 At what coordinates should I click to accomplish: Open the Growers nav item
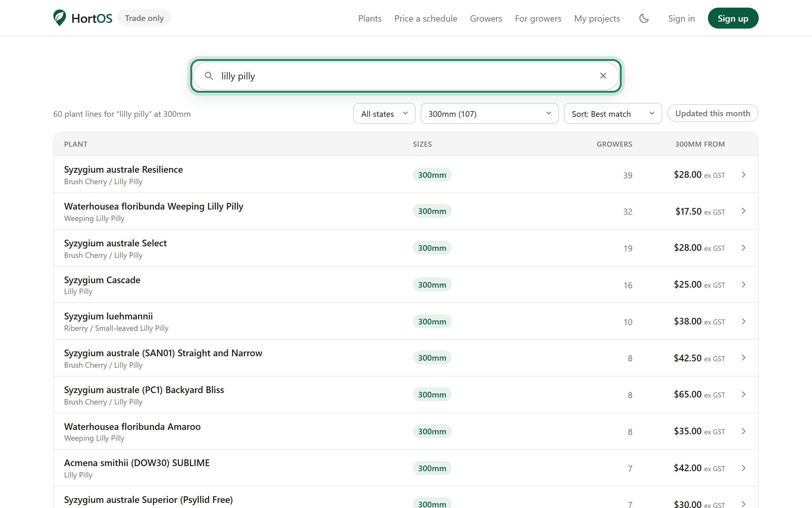486,18
